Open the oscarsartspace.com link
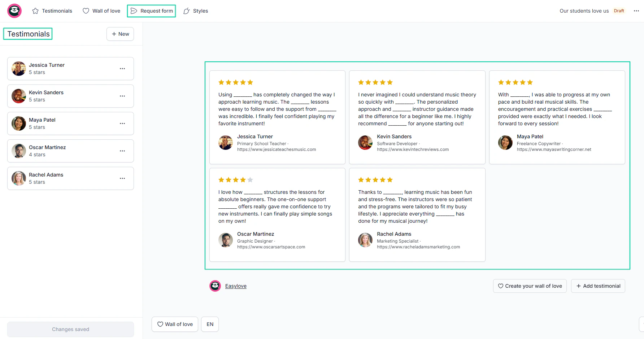The height and width of the screenshot is (339, 644). (271, 247)
